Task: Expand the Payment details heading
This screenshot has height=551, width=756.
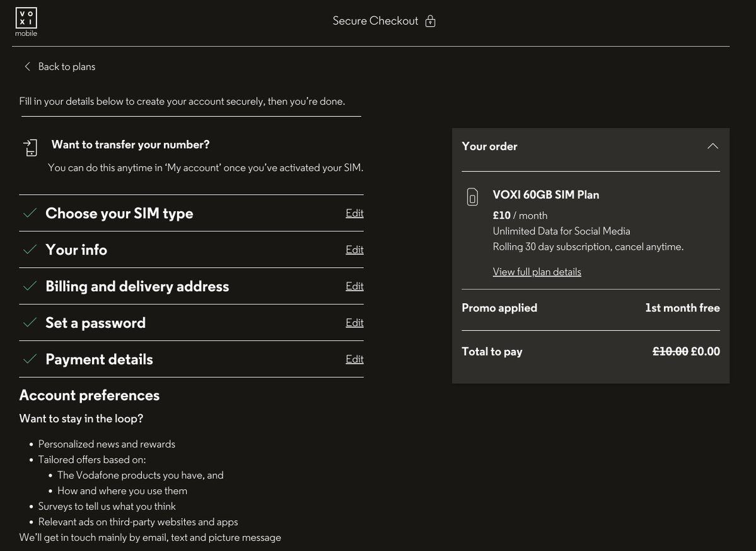Action: point(99,359)
